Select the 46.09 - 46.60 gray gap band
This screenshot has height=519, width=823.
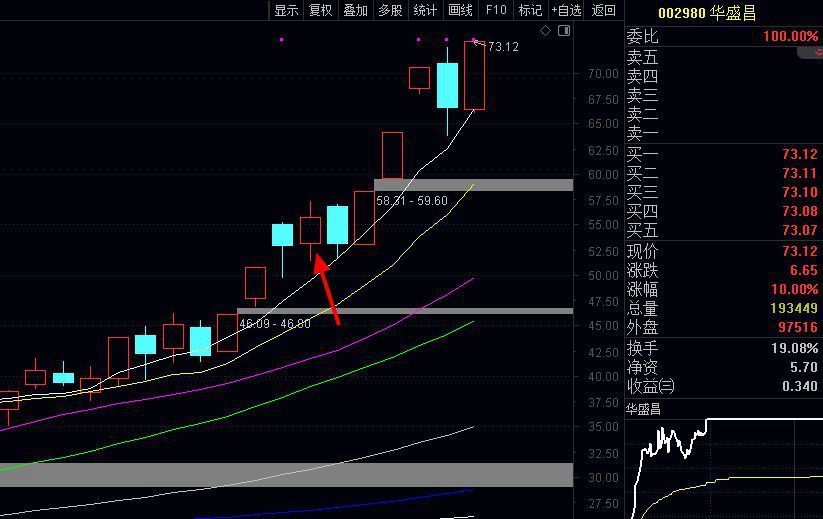405,311
